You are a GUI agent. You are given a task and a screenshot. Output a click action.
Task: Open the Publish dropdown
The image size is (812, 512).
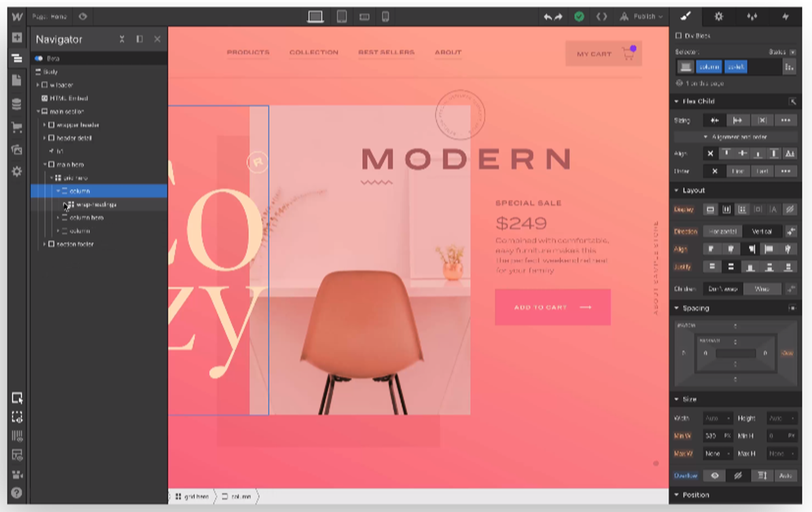point(641,17)
